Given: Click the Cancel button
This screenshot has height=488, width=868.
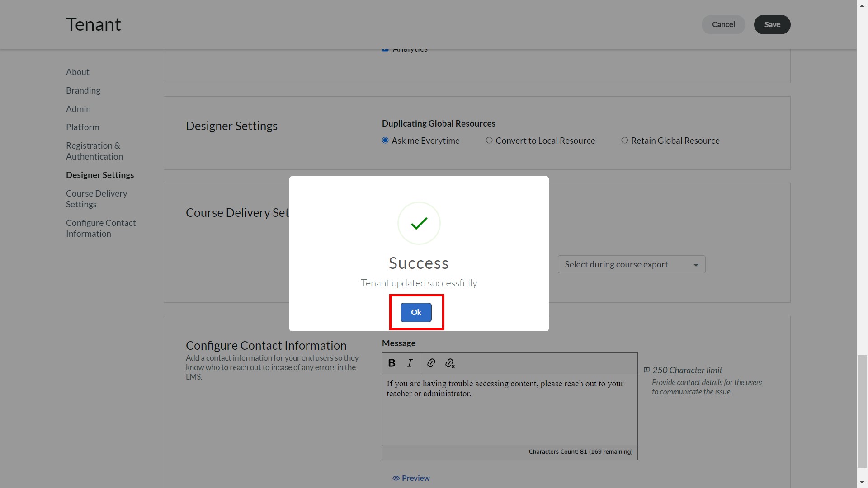Looking at the screenshot, I should tap(723, 24).
